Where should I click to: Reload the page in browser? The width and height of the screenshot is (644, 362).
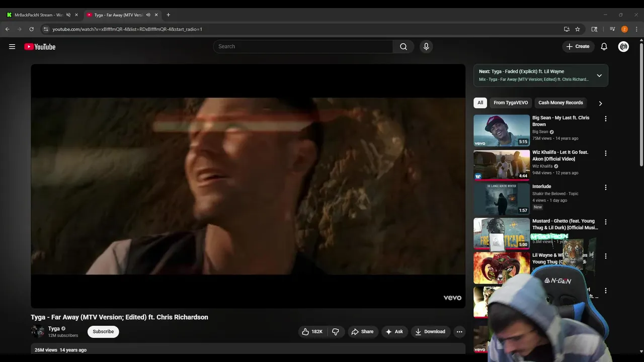point(31,29)
